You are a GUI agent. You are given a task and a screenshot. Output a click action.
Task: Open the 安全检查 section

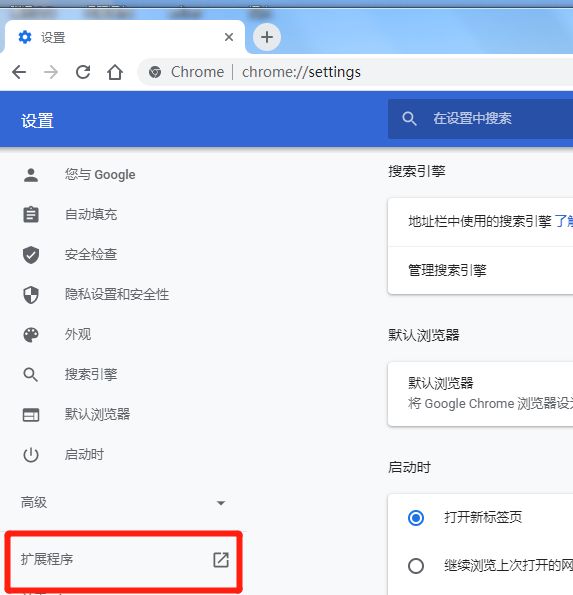click(91, 254)
